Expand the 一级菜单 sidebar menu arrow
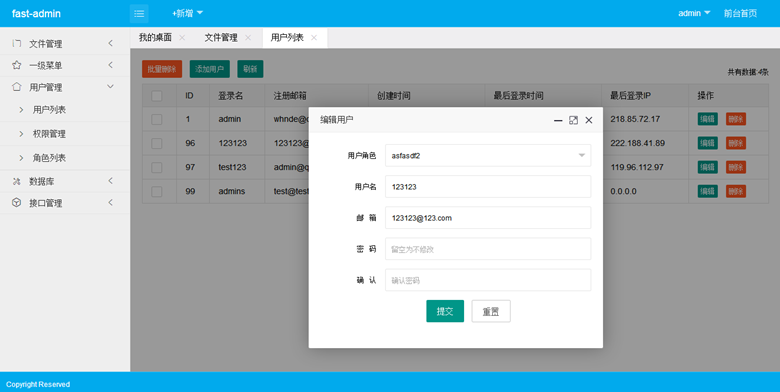The width and height of the screenshot is (780, 392). pyautogui.click(x=110, y=65)
